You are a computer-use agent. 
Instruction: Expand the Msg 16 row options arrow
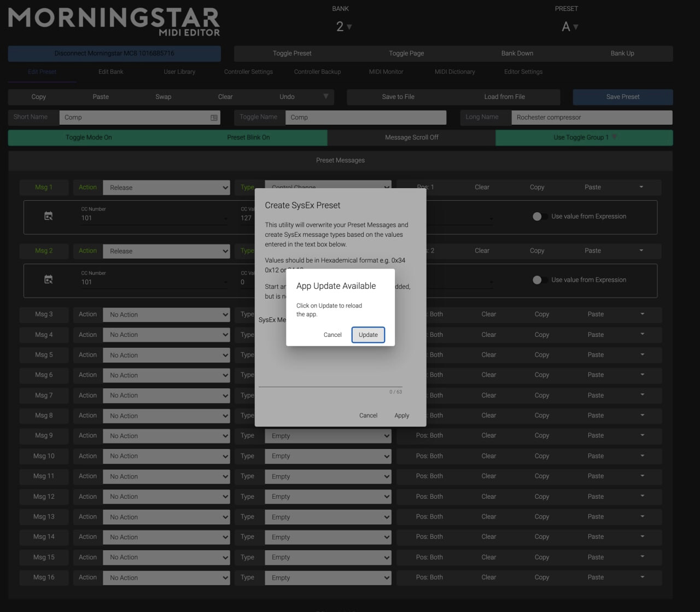click(x=643, y=577)
